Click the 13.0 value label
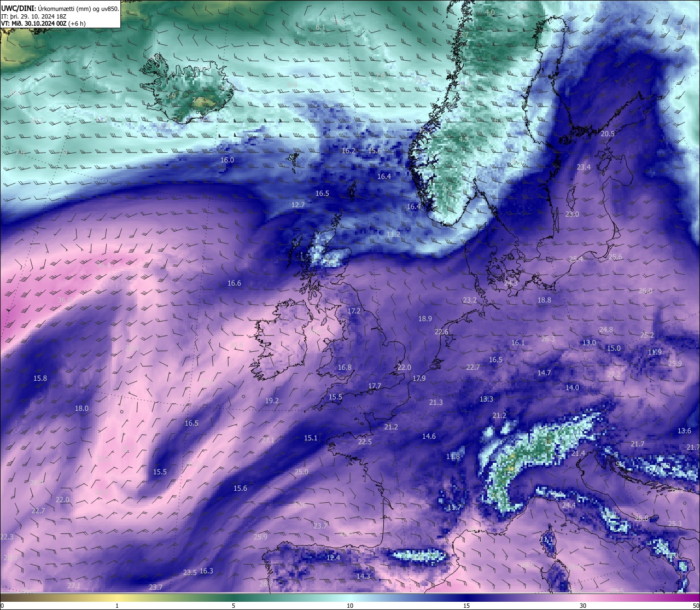Screen dimensions: 700x610 589,342
